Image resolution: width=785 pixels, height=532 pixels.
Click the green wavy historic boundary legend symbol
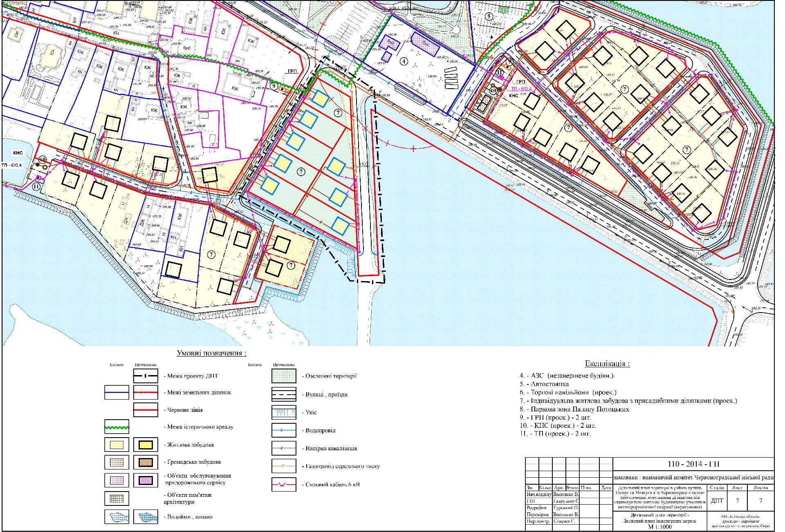tap(117, 427)
